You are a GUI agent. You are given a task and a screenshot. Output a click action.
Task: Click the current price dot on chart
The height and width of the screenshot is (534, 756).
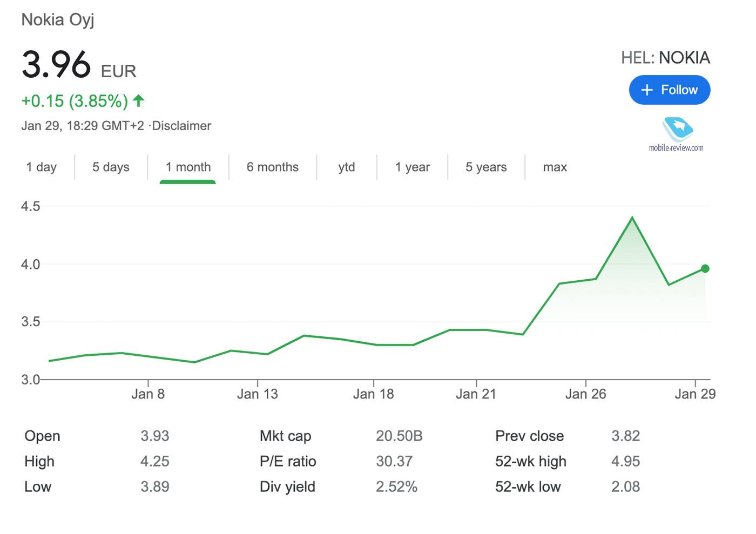705,268
